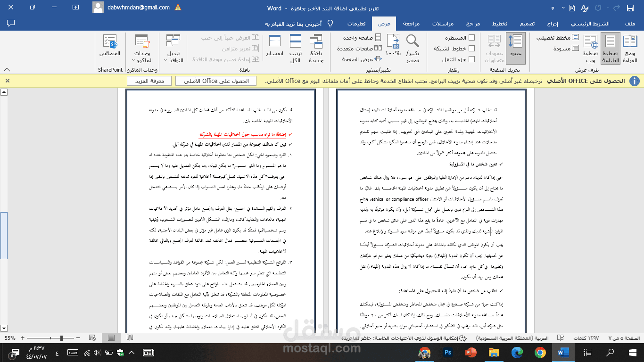Click the notification bar info icon

(635, 81)
